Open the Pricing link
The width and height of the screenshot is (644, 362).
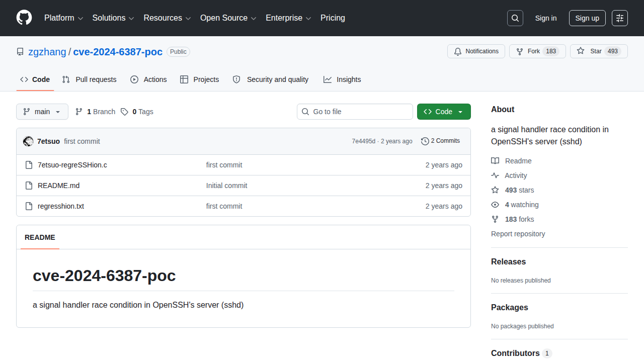[333, 18]
